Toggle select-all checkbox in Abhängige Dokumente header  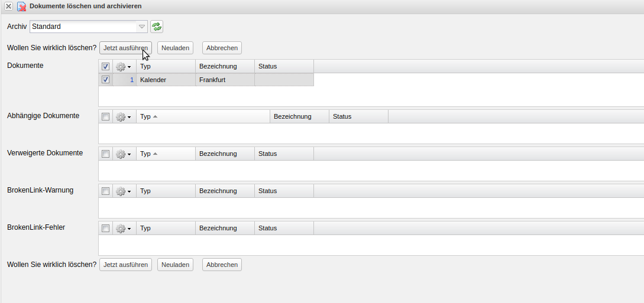pyautogui.click(x=106, y=117)
